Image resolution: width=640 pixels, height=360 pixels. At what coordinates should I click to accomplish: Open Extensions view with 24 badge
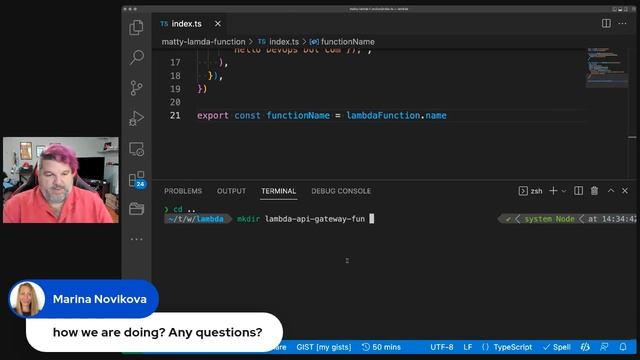coord(137,180)
